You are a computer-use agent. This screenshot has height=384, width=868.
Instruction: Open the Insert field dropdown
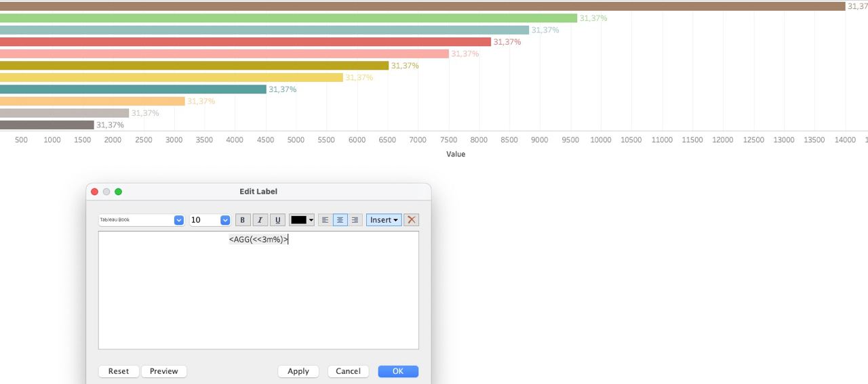384,220
